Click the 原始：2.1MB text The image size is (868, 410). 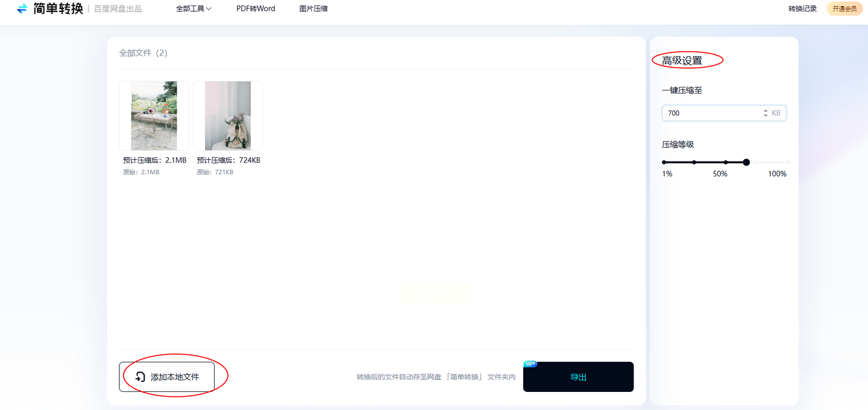[x=141, y=172]
